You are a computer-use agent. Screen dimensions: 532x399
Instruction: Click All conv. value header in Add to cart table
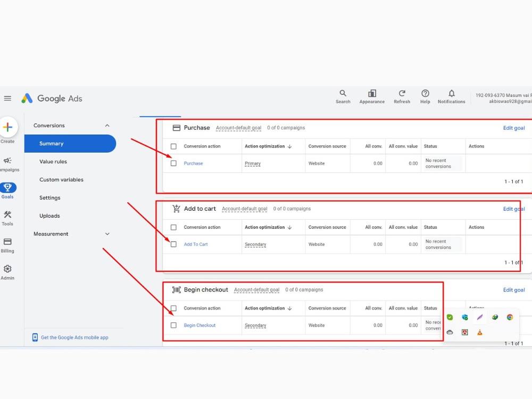click(x=403, y=227)
